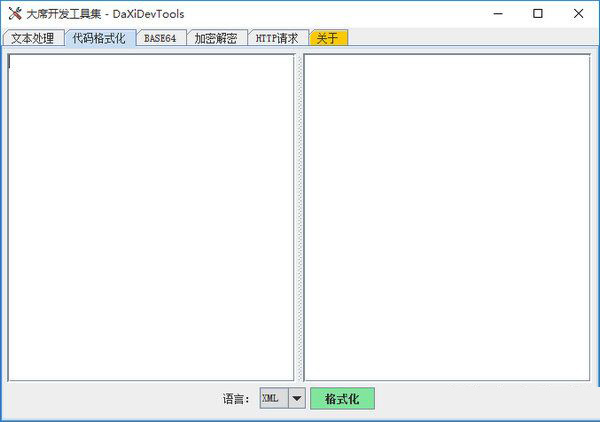Click the blank bottom panel right of 格式化
The height and width of the screenshot is (422, 600).
point(486,399)
